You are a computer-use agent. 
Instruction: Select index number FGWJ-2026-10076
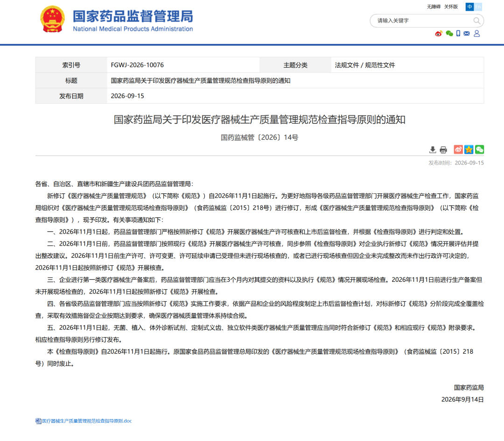coord(137,65)
